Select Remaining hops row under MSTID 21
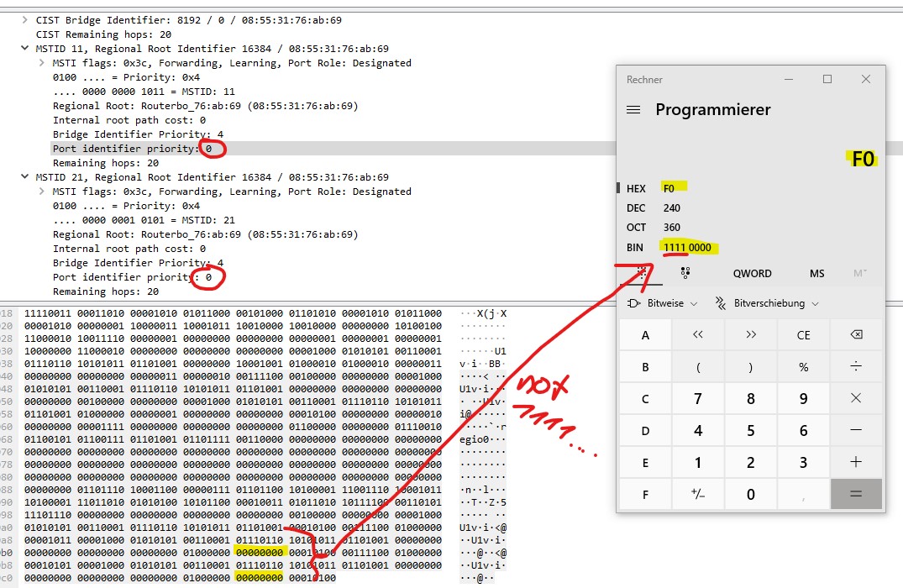This screenshot has height=588, width=903. pos(106,291)
